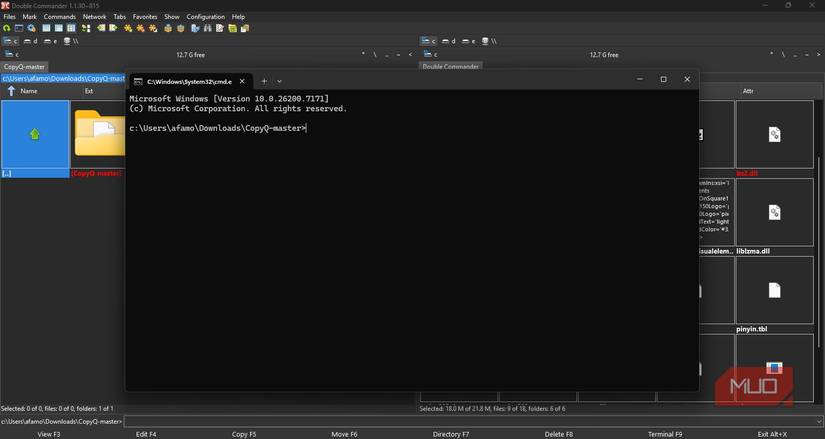Open network location in right drive bar
This screenshot has width=825, height=439.
(489, 41)
